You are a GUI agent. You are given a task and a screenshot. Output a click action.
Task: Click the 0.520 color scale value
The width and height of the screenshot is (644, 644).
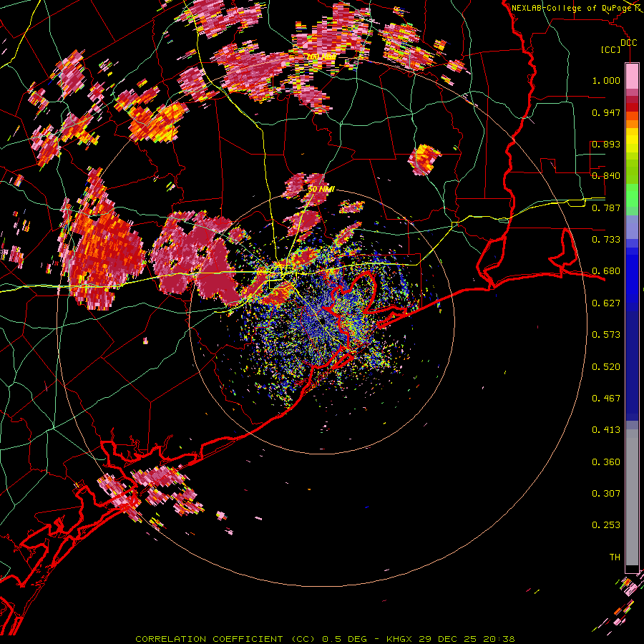point(606,367)
